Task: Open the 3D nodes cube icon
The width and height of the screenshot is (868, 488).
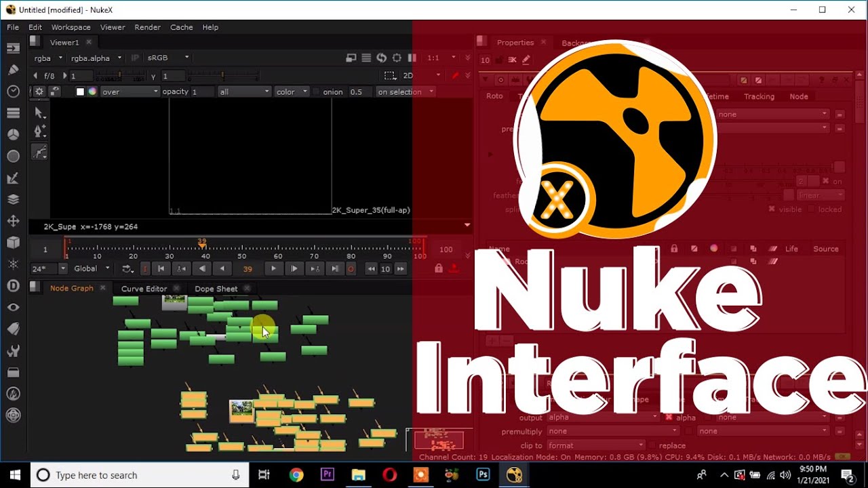Action: [x=13, y=242]
